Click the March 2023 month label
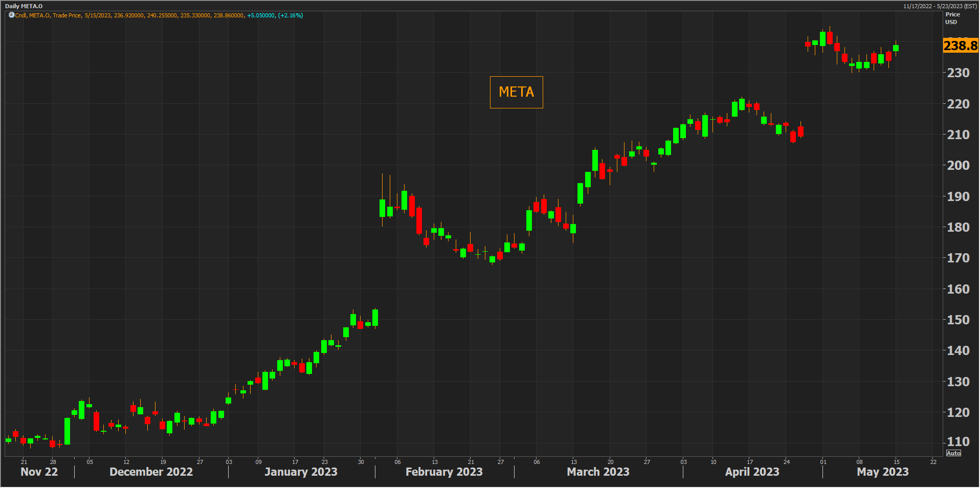Screen dimensions: 980x488 click(598, 472)
